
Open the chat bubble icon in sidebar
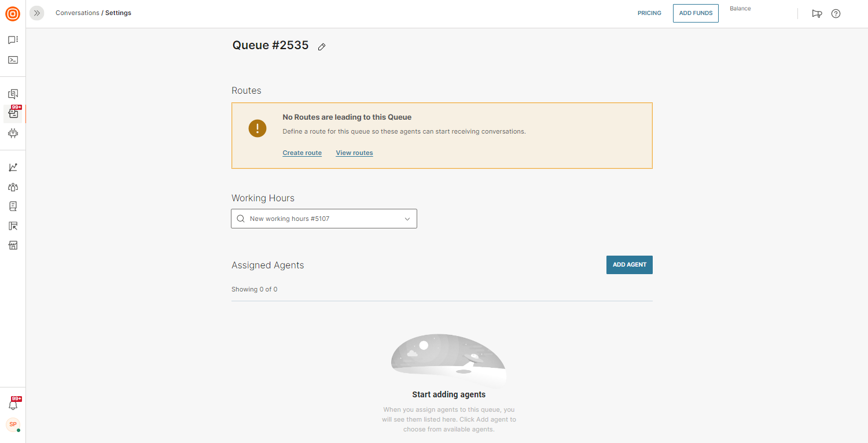click(x=13, y=40)
